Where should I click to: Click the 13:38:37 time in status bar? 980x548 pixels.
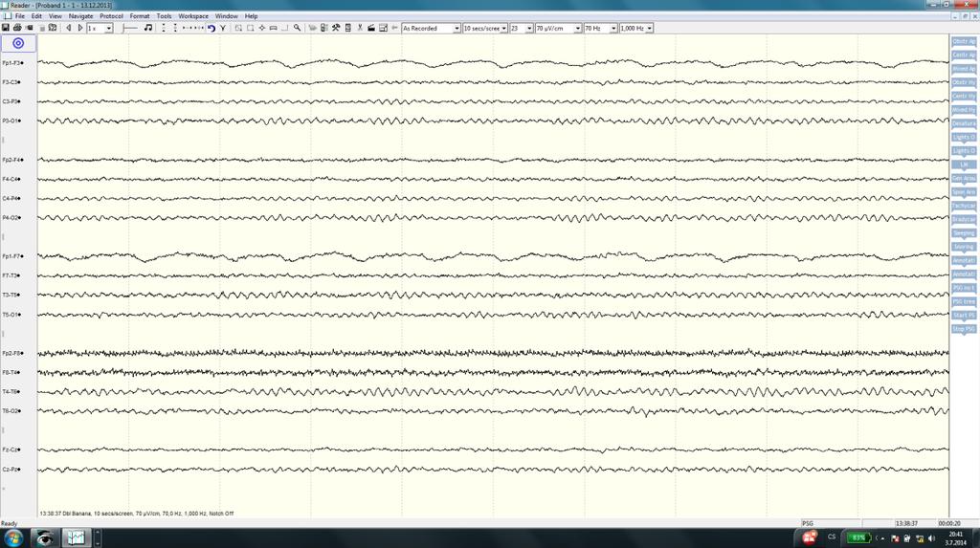906,524
